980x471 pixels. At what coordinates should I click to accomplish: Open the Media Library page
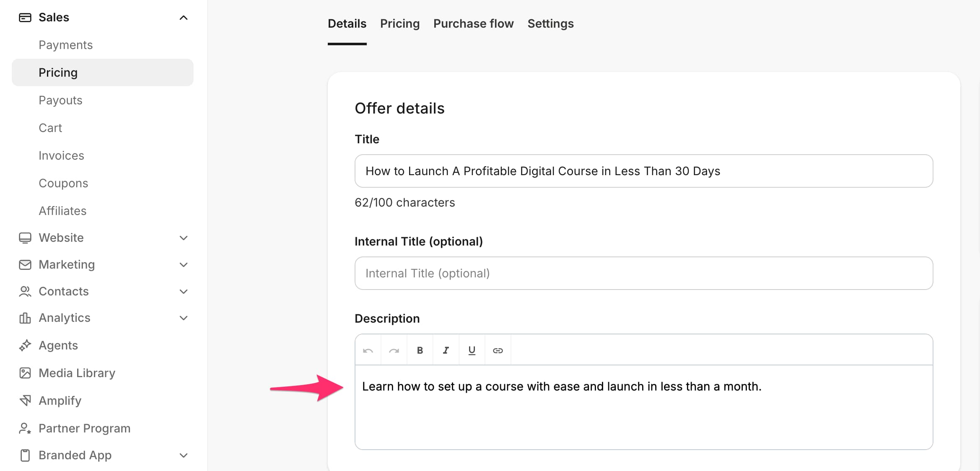77,373
